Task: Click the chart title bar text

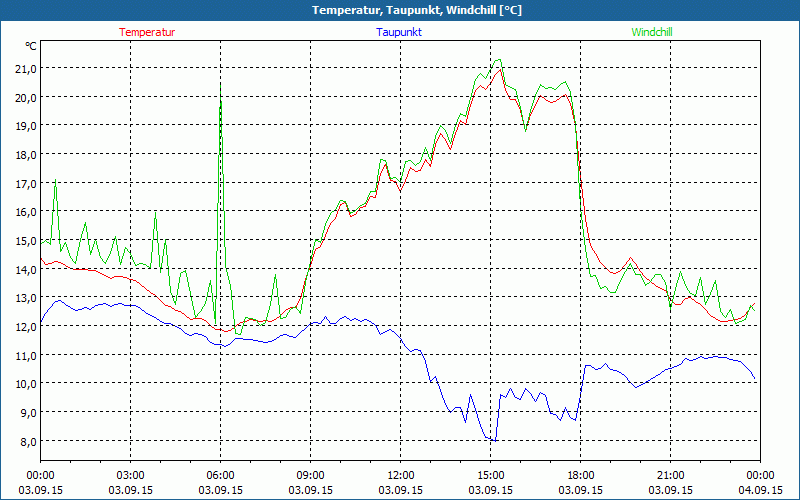Action: tap(400, 10)
